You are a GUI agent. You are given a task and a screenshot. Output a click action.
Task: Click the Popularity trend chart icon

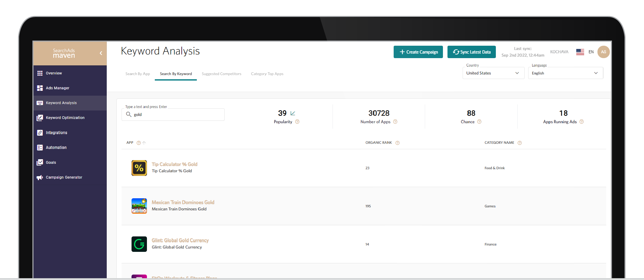(x=293, y=113)
